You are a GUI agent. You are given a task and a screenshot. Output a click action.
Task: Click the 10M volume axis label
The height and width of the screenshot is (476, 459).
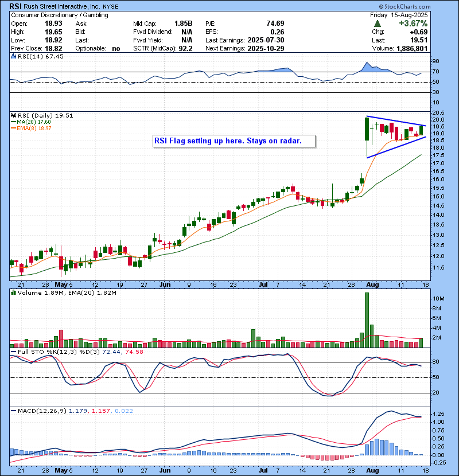(439, 299)
